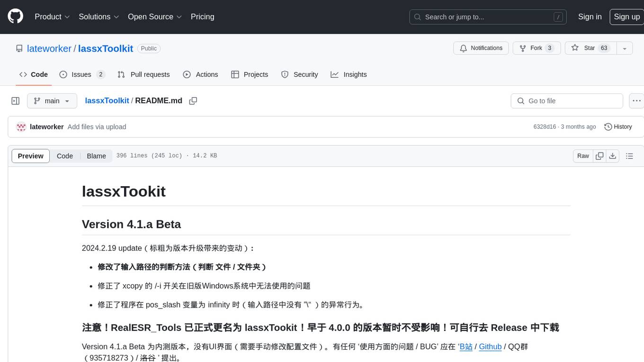The height and width of the screenshot is (362, 644).
Task: Open lateworker user profile from breadcrumb
Action: 49,48
